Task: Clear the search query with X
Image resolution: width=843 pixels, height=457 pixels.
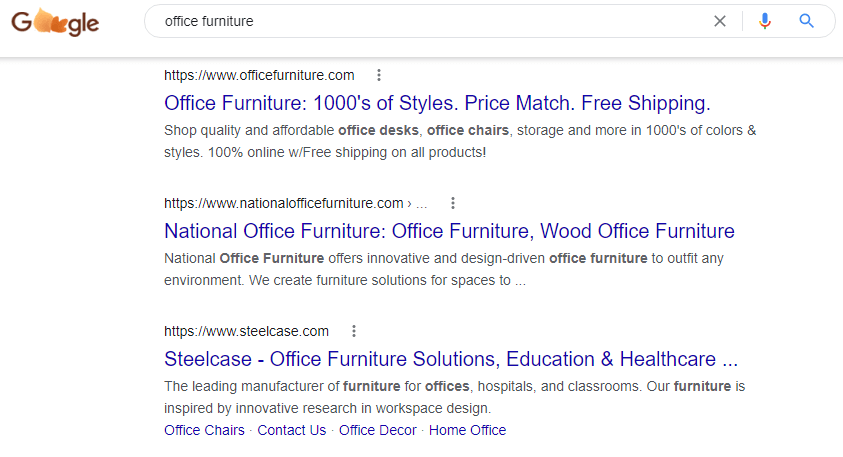Action: click(x=719, y=21)
